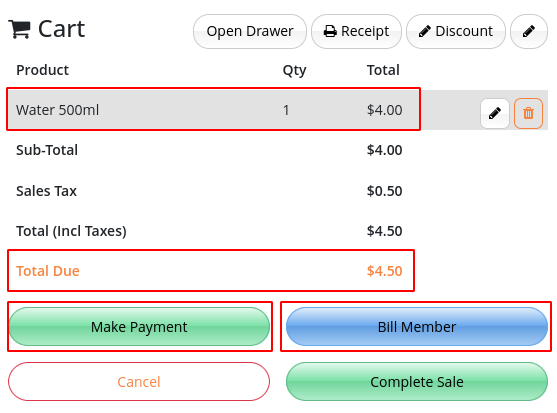The image size is (557, 413).
Task: Delete Water 500ml using the trash icon
Action: click(x=528, y=113)
